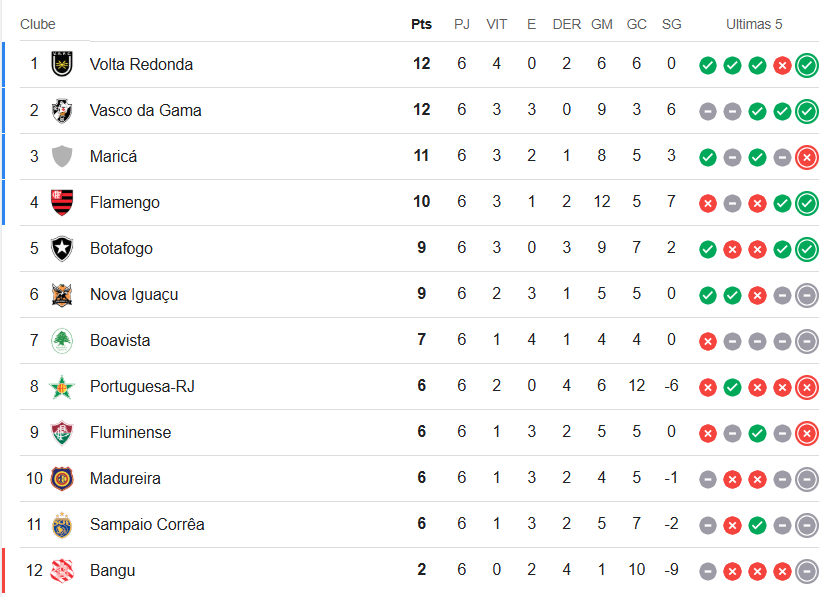This screenshot has width=836, height=600.
Task: Open the Maricá team name link
Action: (114, 156)
